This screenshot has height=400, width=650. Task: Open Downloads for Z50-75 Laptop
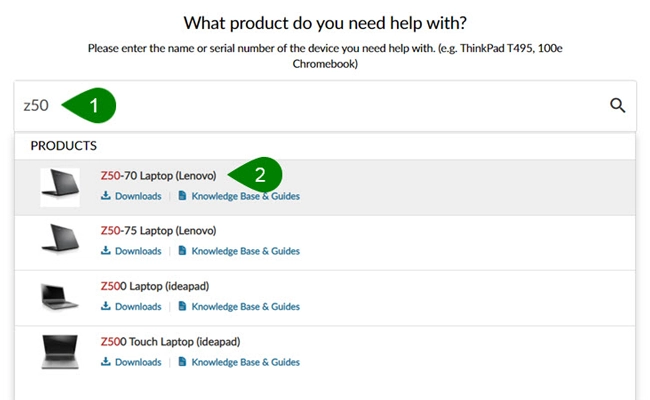[137, 251]
